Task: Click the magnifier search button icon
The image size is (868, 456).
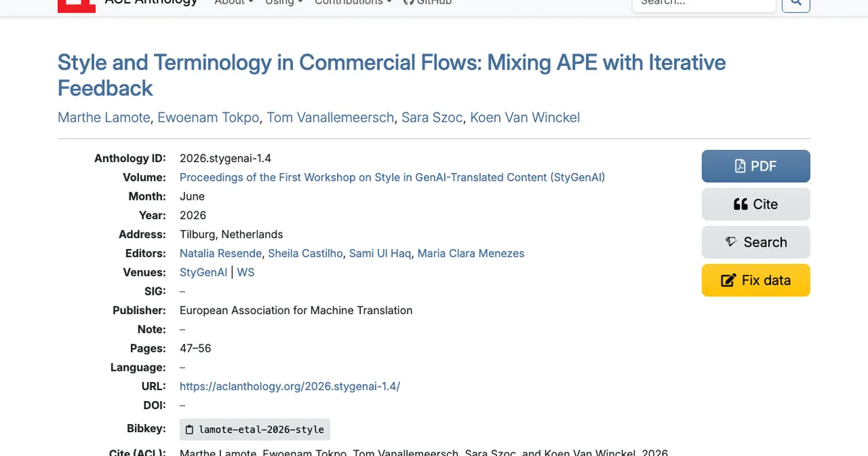Action: 796,4
